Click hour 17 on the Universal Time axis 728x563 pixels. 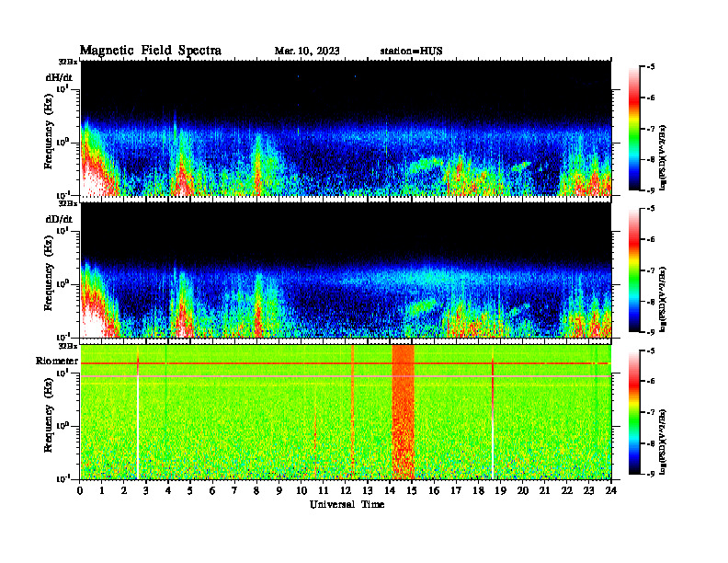(456, 491)
